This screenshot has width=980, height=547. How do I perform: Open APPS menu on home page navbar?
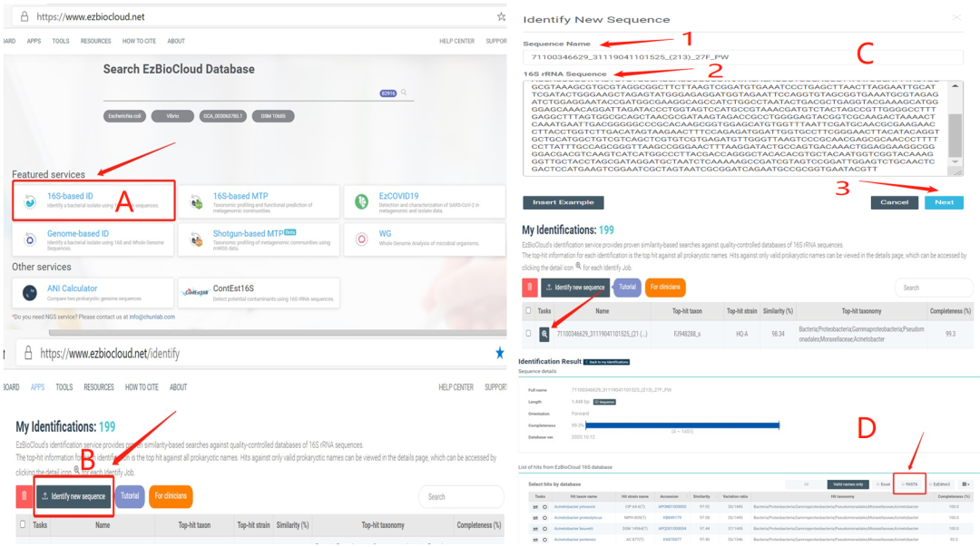pos(34,41)
